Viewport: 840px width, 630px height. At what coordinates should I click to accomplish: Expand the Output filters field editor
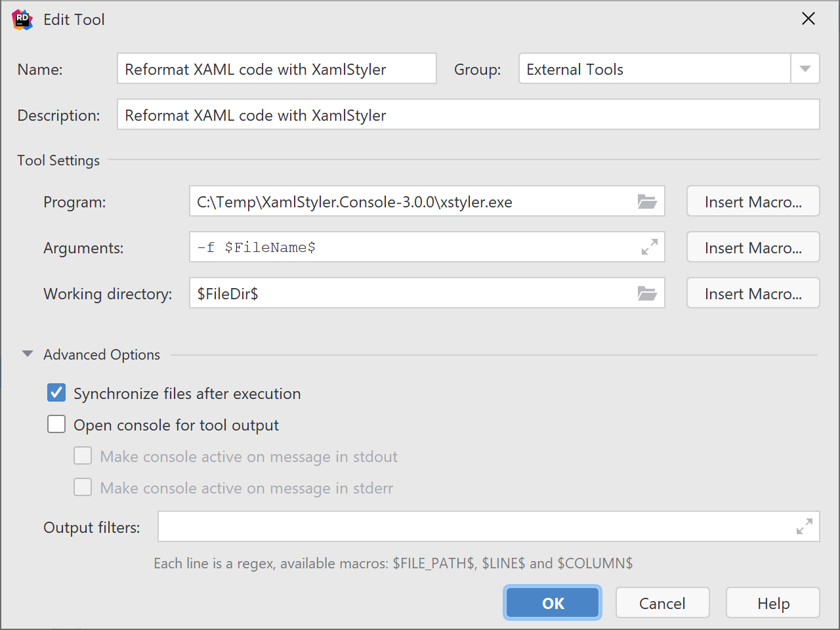(804, 526)
